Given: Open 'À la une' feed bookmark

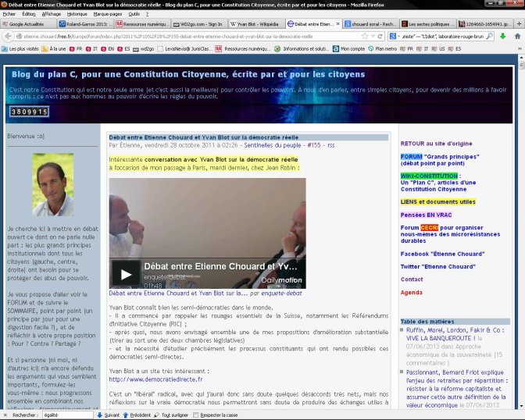Looking at the screenshot, I should pos(54,49).
